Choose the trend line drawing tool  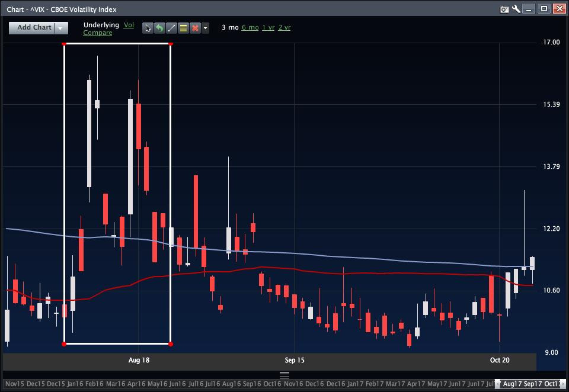coord(171,28)
